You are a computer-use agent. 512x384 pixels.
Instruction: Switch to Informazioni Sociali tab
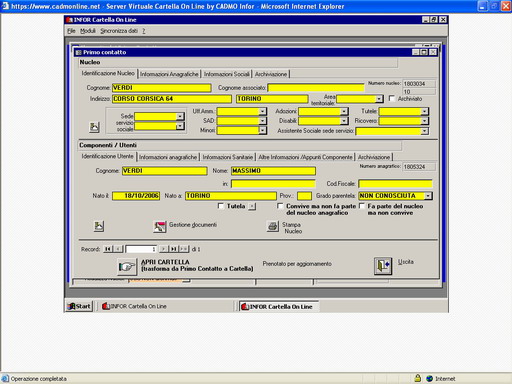click(x=226, y=74)
